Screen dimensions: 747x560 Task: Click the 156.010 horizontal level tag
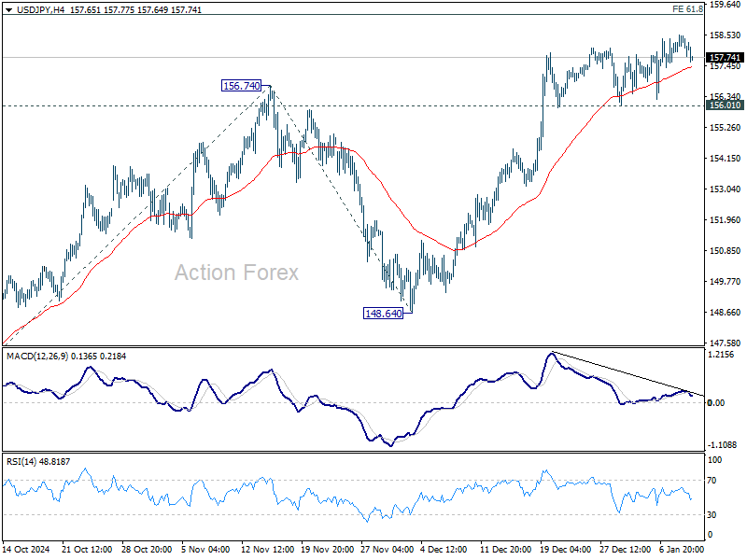[x=725, y=105]
